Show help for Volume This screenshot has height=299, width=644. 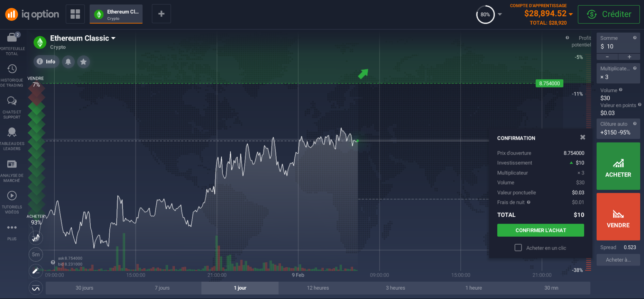620,90
